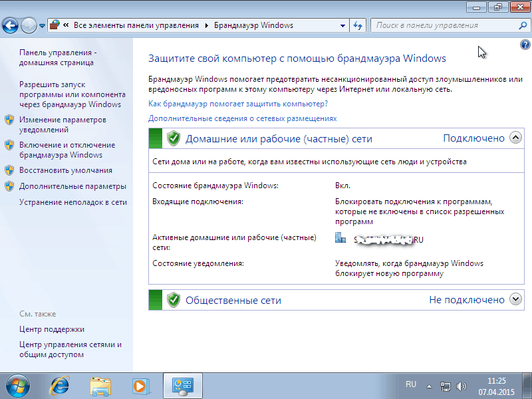Launch Internet Explorer from the taskbar

click(60, 386)
